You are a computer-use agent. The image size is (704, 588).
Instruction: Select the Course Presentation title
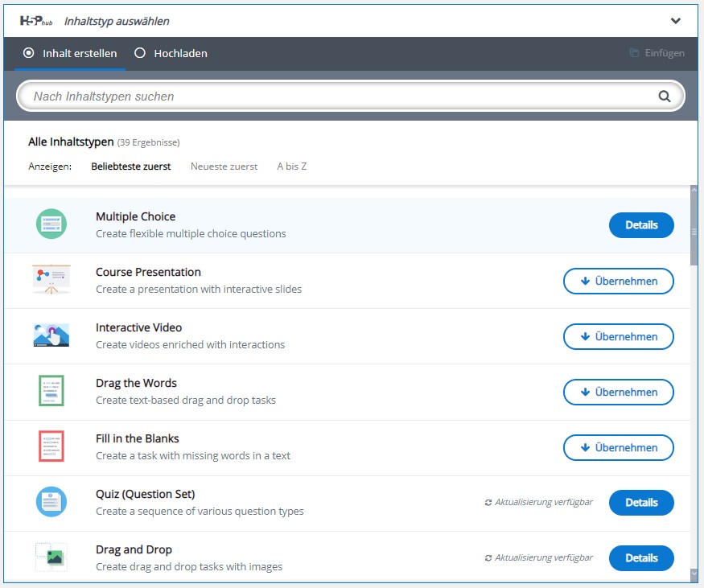click(148, 272)
